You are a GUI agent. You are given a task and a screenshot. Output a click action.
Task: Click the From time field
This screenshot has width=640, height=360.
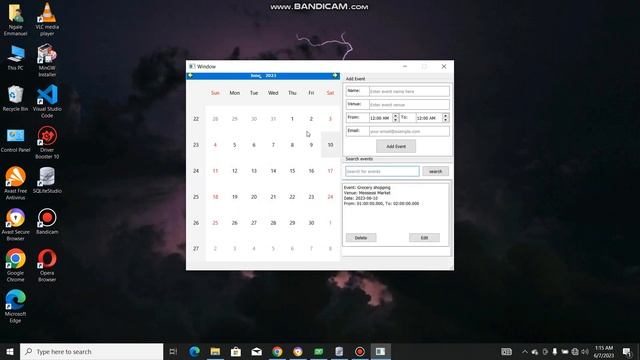coord(380,118)
